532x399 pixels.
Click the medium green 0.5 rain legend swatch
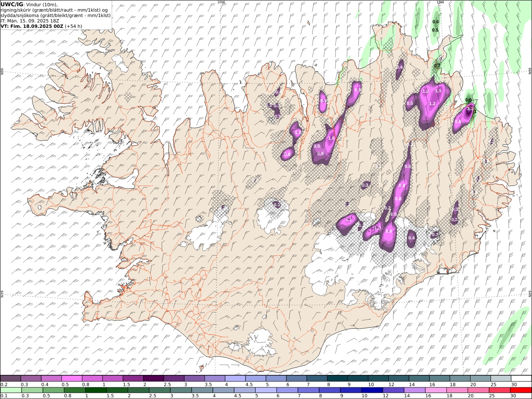[x=53, y=390]
